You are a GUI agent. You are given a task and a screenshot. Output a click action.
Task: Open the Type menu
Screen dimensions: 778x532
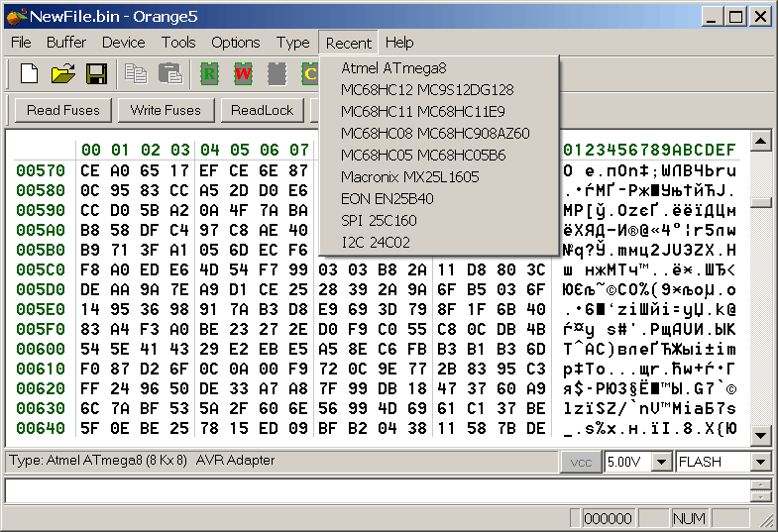292,43
